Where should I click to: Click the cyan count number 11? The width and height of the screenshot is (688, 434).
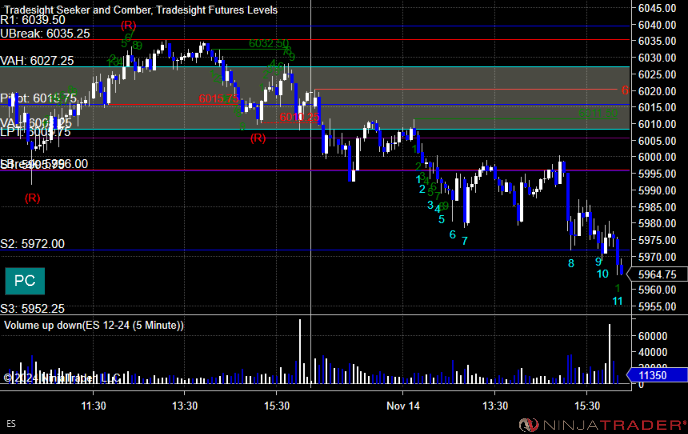tap(617, 301)
